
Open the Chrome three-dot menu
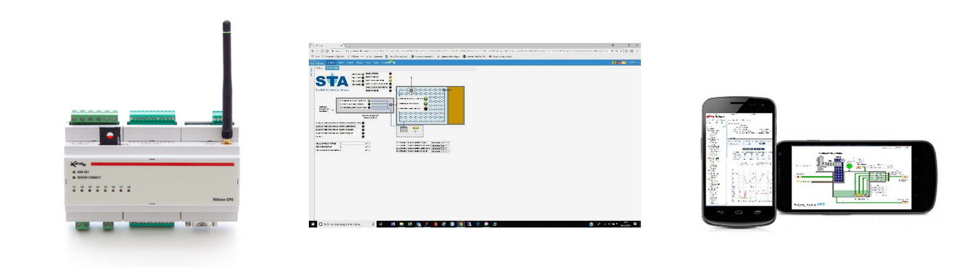tap(637, 51)
